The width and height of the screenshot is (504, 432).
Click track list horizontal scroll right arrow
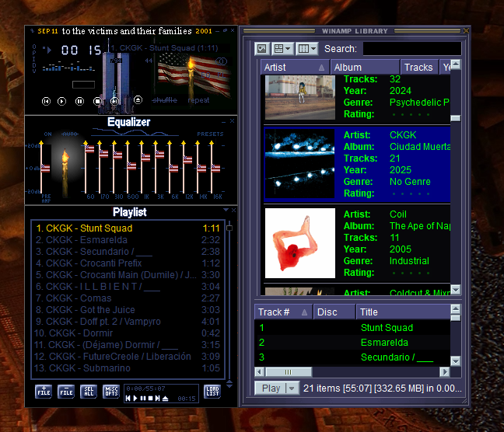[x=445, y=372]
